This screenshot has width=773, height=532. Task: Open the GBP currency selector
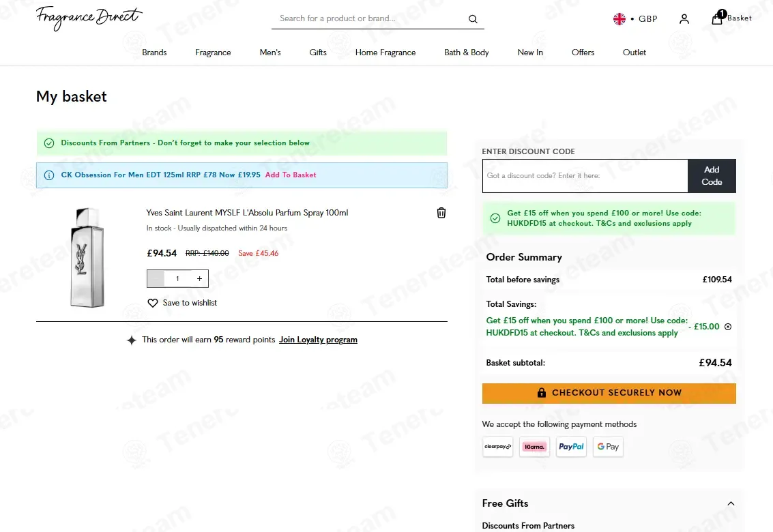click(635, 18)
